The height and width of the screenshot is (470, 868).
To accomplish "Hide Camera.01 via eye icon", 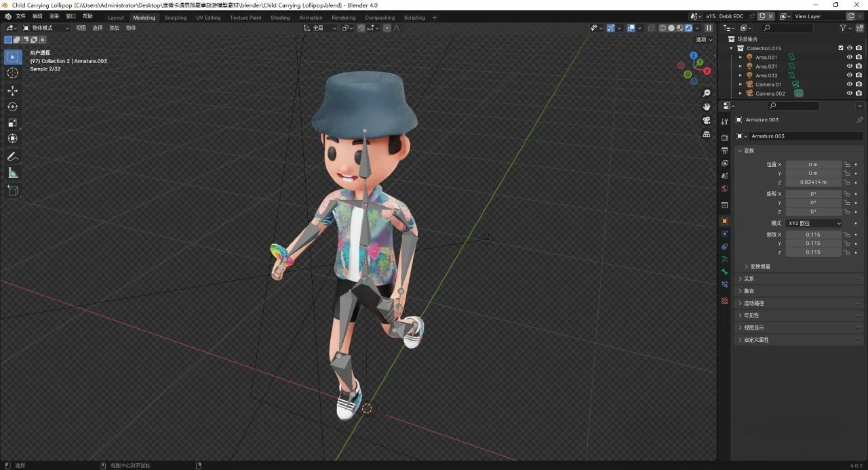I will pyautogui.click(x=849, y=85).
